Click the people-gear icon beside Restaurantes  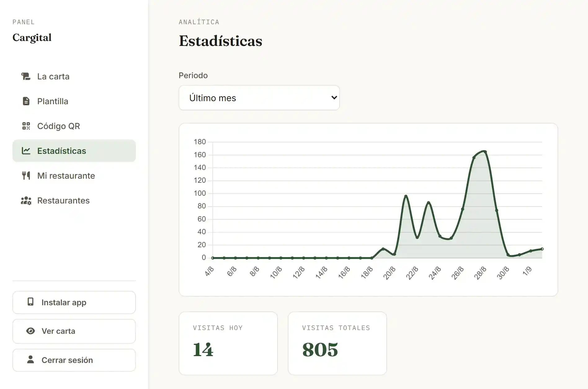point(26,200)
